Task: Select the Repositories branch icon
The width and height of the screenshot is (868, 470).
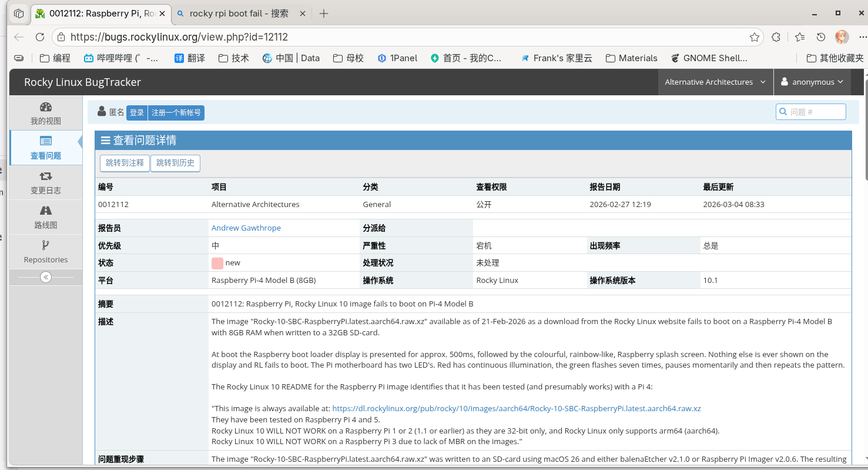Action: [x=45, y=245]
